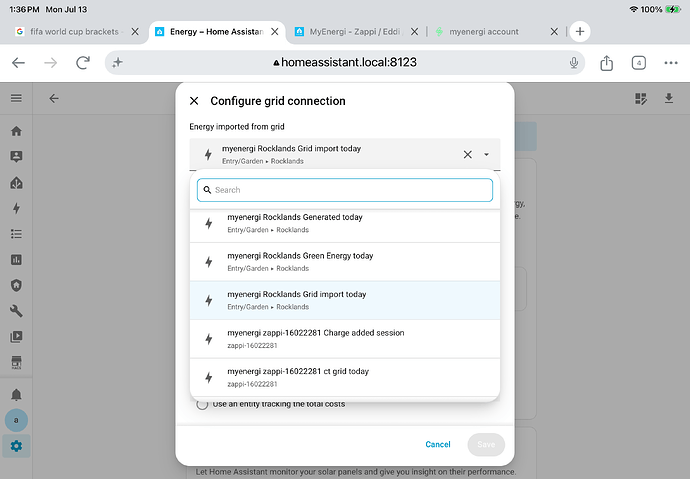Viewport: 690px width, 479px height.
Task: Click browser back arrow
Action: 18,63
